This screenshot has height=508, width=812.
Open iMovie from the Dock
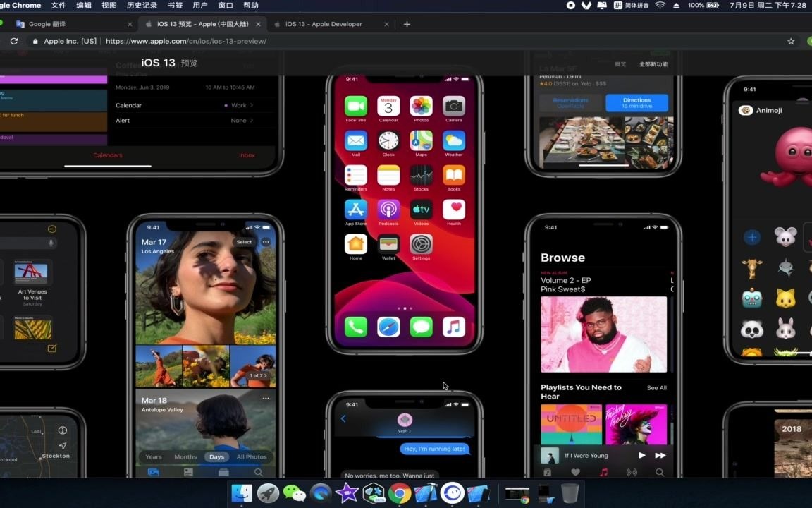tap(347, 492)
